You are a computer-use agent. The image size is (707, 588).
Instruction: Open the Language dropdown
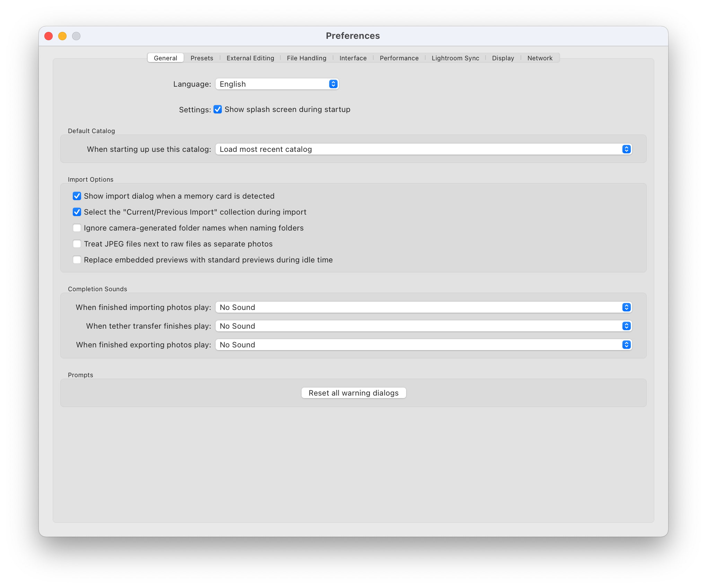277,84
